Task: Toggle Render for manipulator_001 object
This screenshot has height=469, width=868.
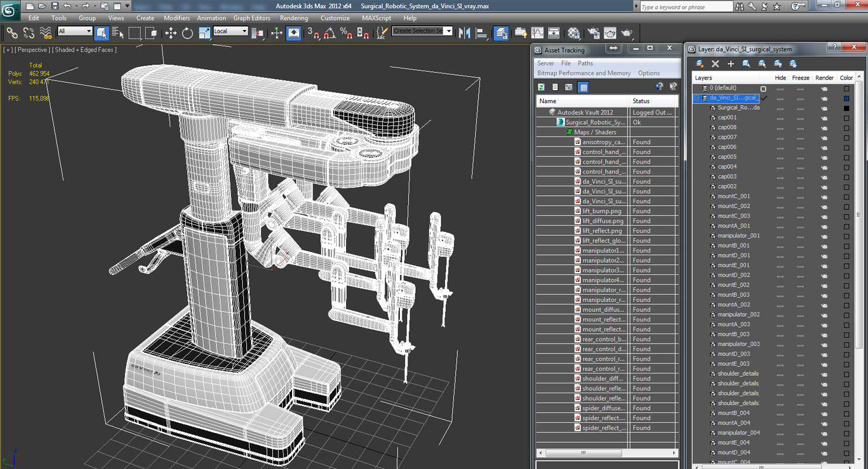Action: point(824,236)
